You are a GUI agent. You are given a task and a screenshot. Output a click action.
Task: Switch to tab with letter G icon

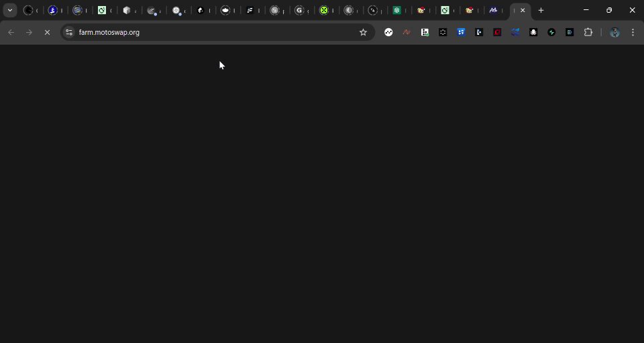(299, 11)
